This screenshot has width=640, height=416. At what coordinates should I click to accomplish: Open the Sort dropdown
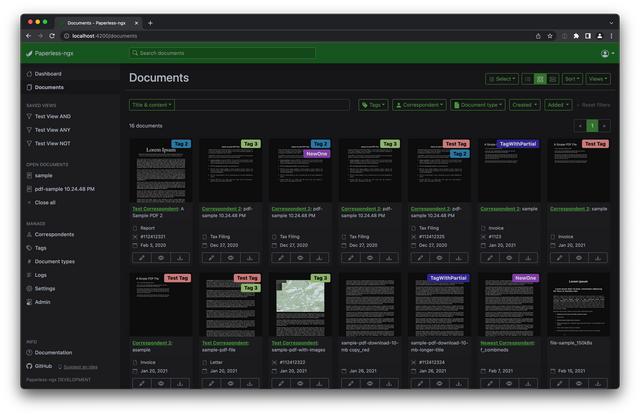[572, 79]
